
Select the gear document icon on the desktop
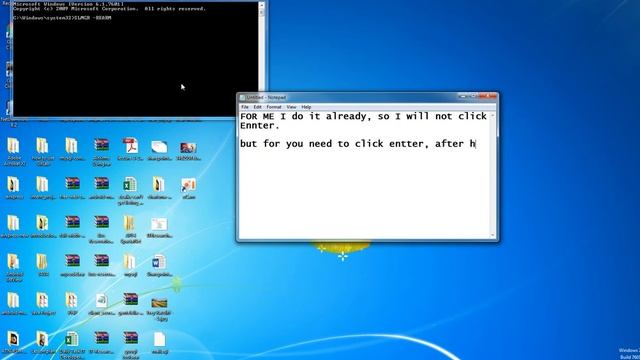(101, 304)
